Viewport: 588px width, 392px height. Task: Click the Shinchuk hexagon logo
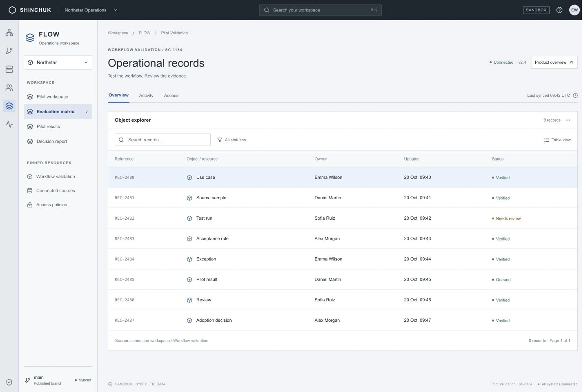12,10
